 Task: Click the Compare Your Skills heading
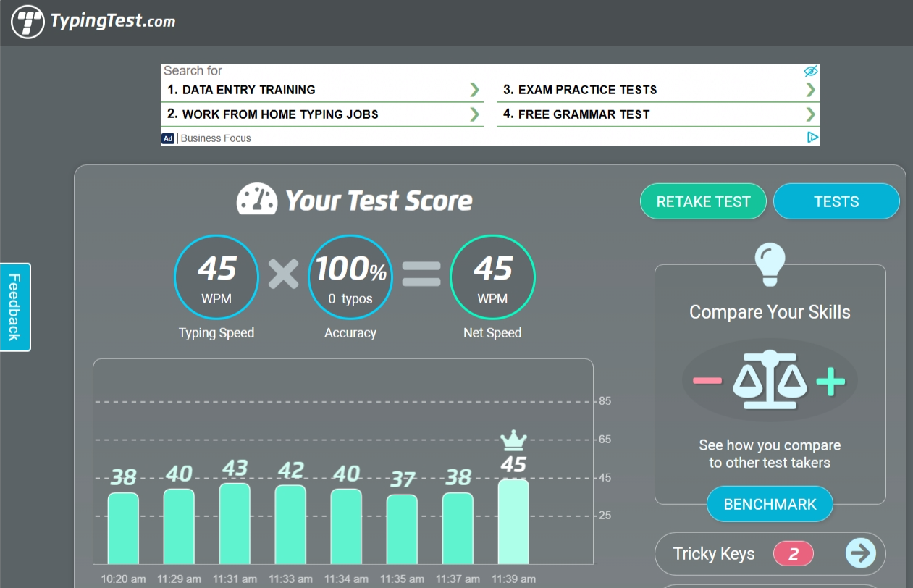tap(770, 312)
